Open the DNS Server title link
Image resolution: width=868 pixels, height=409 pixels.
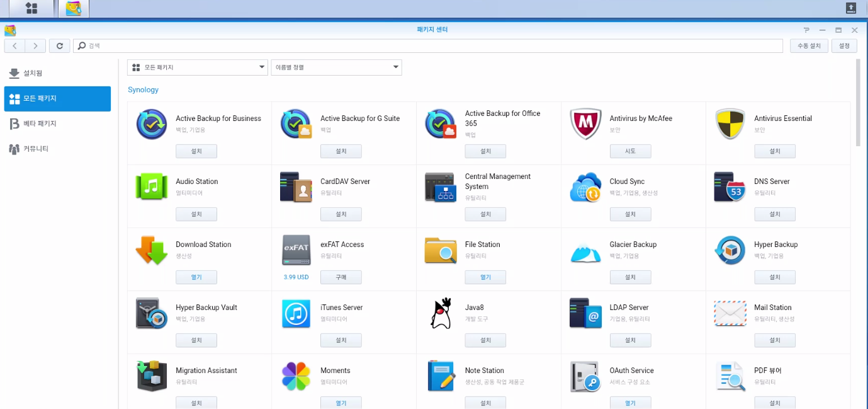click(772, 181)
